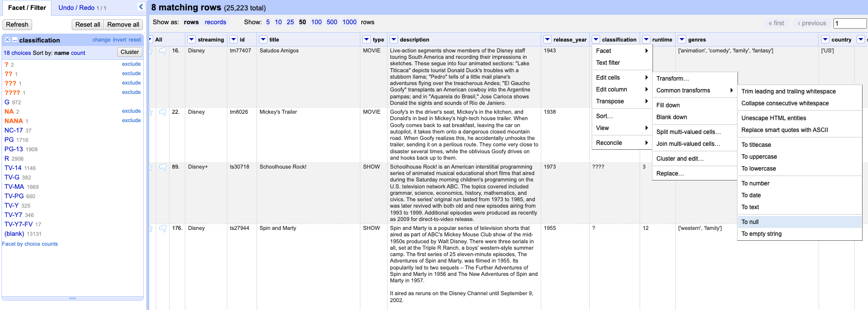Choose 'Cluster and edit…' menu item
The height and width of the screenshot is (310, 868).
point(695,159)
